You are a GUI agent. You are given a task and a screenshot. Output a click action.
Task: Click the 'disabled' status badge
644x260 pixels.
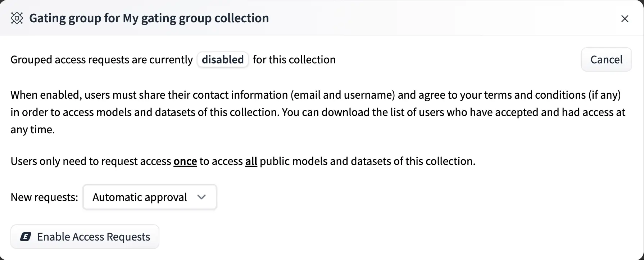tap(222, 59)
